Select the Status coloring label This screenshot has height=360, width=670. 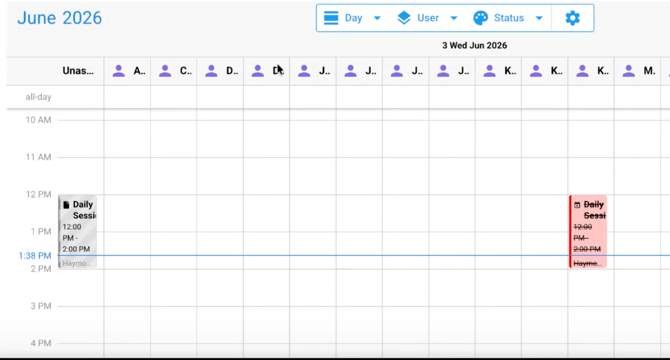point(509,18)
